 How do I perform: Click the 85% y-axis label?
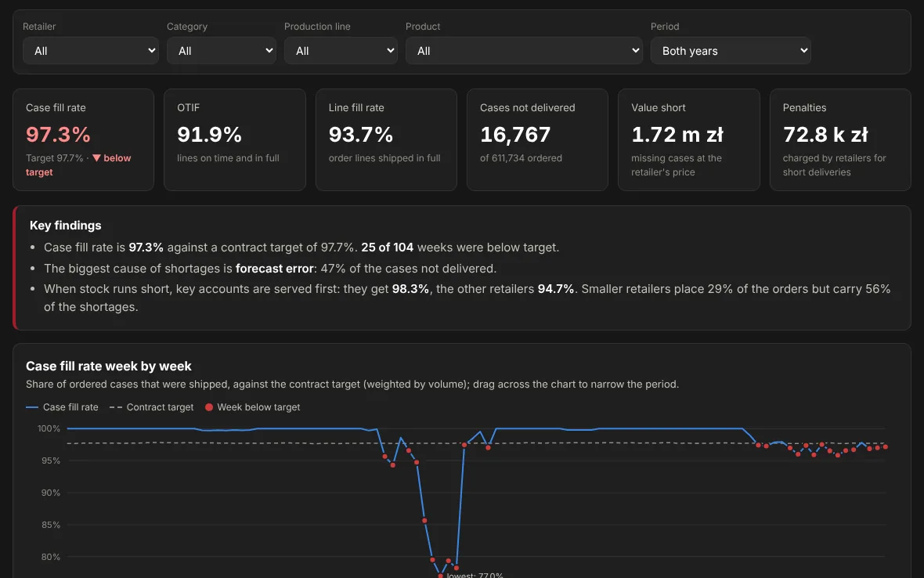(x=51, y=525)
